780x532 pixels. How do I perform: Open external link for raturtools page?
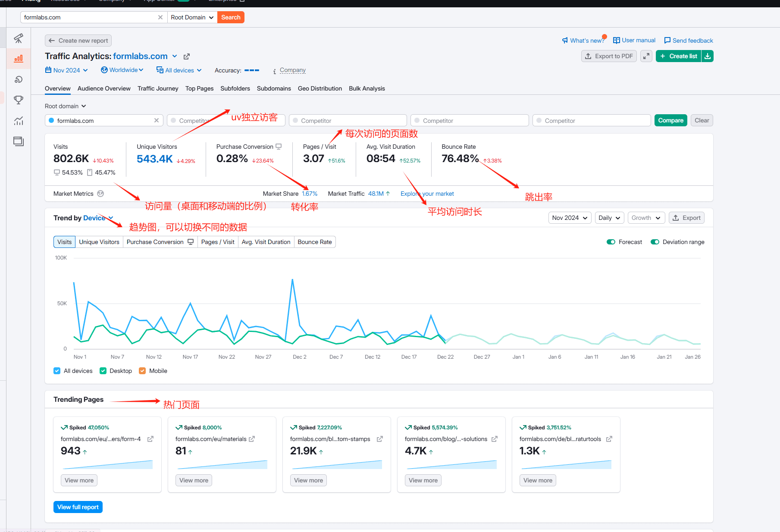tap(609, 439)
